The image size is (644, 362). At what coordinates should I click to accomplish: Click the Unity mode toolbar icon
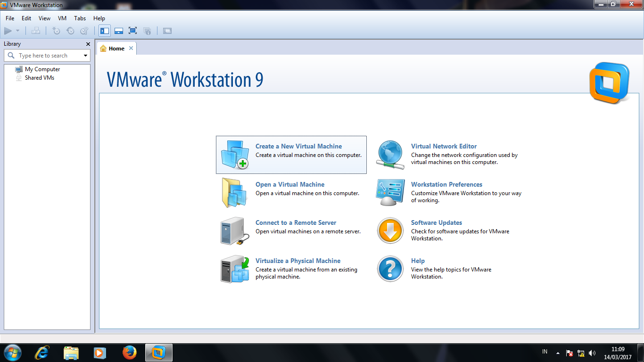pos(147,31)
